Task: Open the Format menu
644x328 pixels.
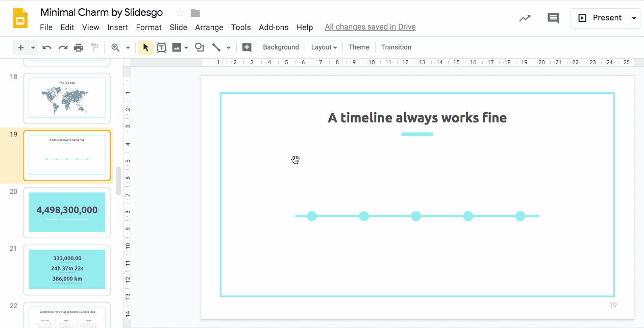Action: point(149,28)
